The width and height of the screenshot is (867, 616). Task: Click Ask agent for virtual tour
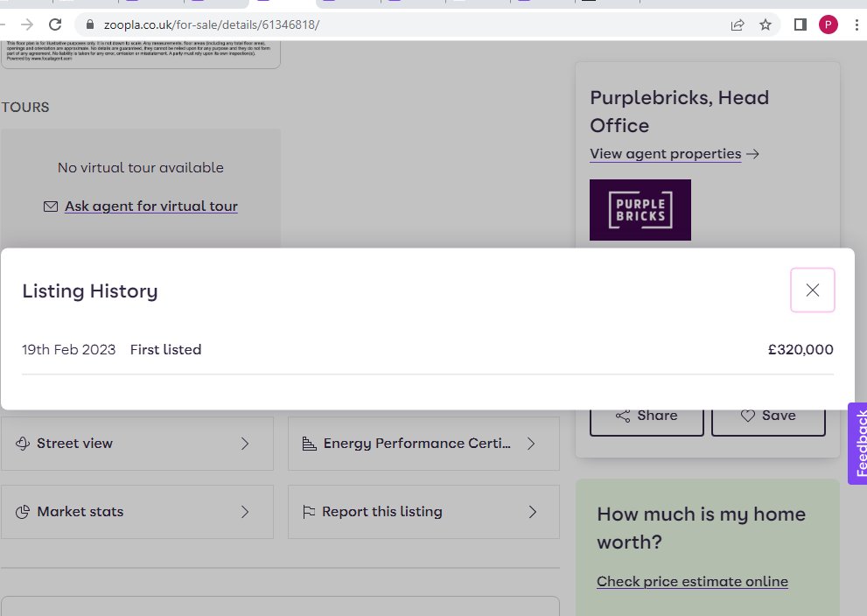coord(150,206)
